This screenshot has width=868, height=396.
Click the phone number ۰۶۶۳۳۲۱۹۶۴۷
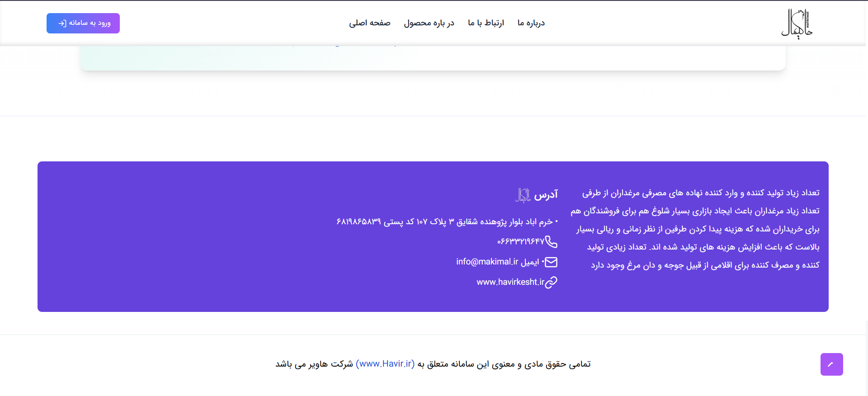coord(521,242)
